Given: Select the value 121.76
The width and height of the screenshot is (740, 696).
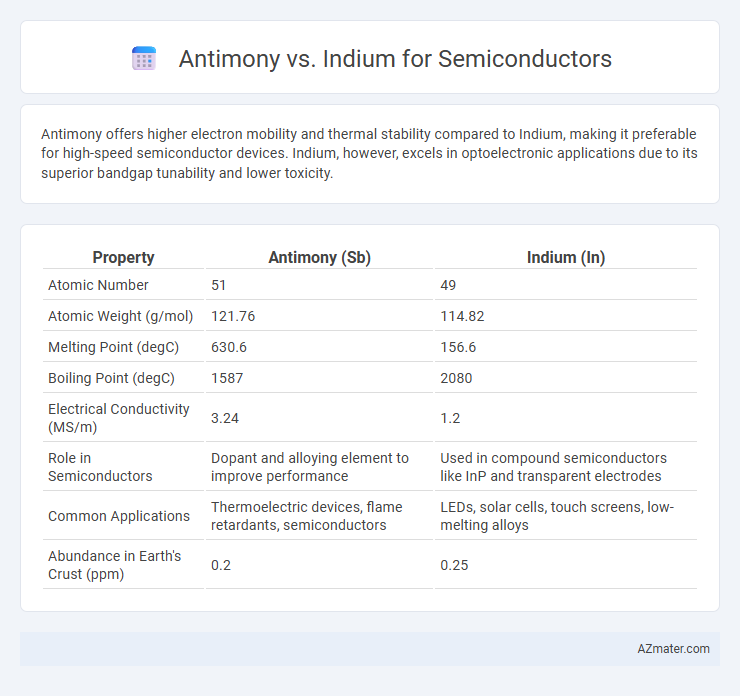Looking at the screenshot, I should [233, 316].
